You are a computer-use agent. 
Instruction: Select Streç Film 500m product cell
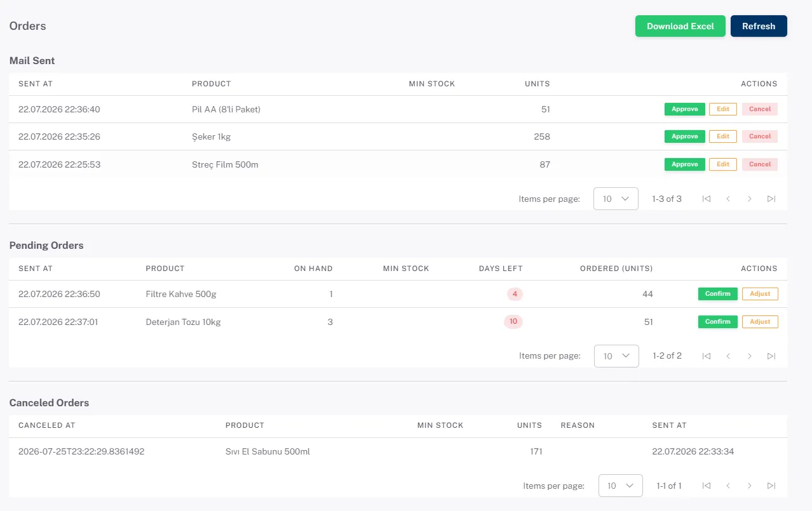[x=225, y=164]
